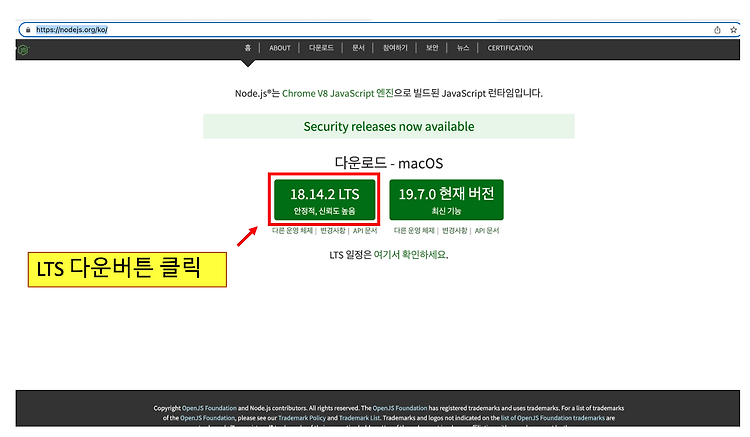
Task: Open first OpenJS Foundation footer link
Action: tap(209, 408)
